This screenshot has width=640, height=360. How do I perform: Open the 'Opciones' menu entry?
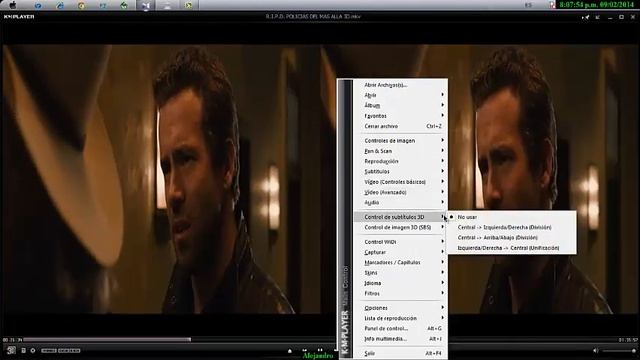pyautogui.click(x=400, y=308)
